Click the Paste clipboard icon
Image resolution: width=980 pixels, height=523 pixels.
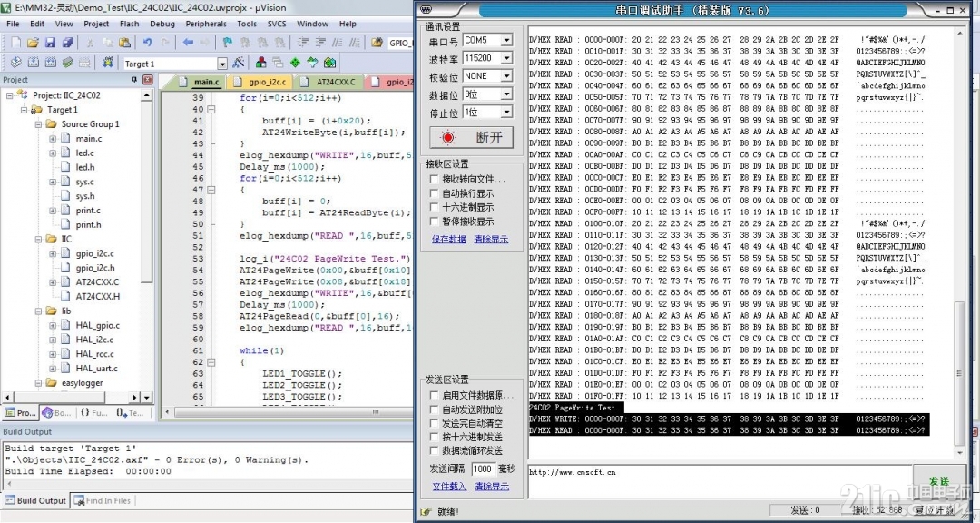124,43
